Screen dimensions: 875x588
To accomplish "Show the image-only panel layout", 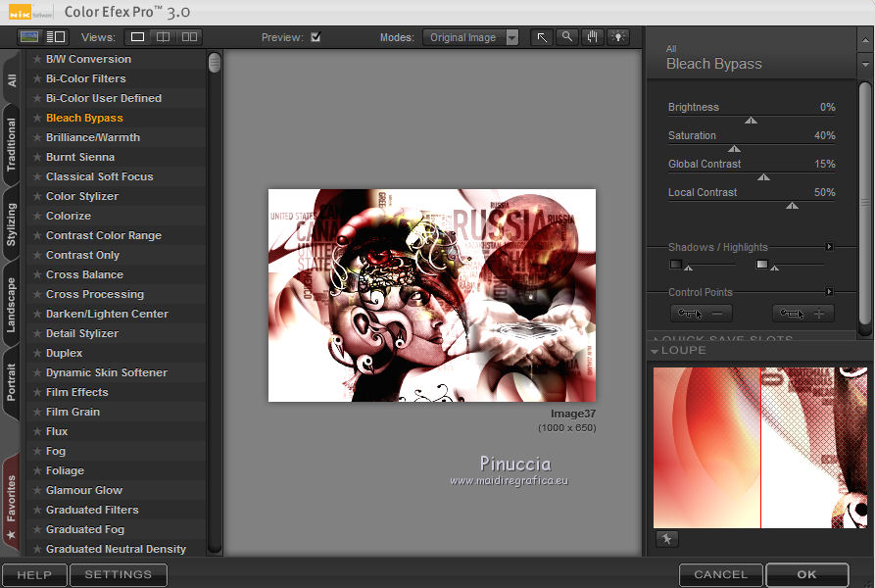I will 29,37.
